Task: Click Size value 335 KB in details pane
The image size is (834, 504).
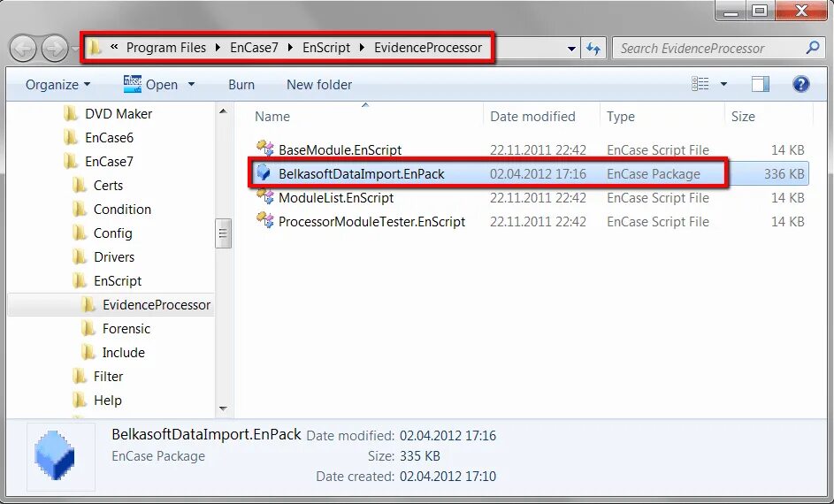Action: (x=420, y=456)
